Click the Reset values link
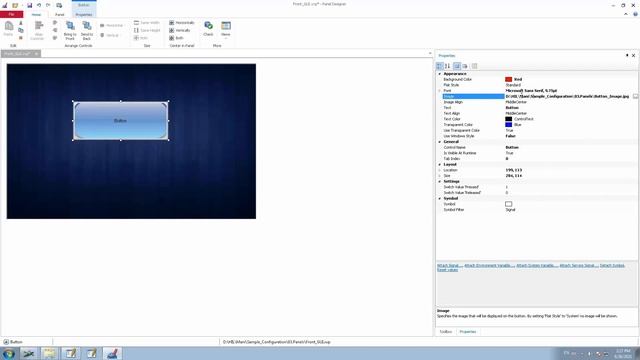 (x=447, y=270)
